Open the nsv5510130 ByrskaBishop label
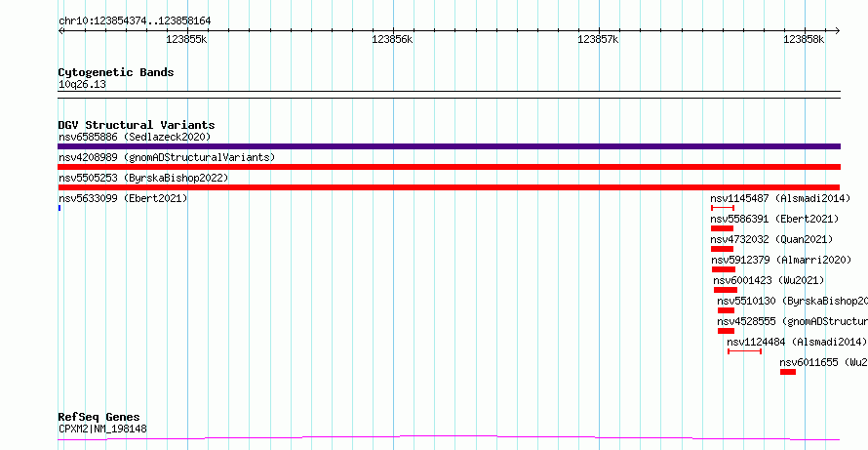This screenshot has width=868, height=450. pos(793,301)
